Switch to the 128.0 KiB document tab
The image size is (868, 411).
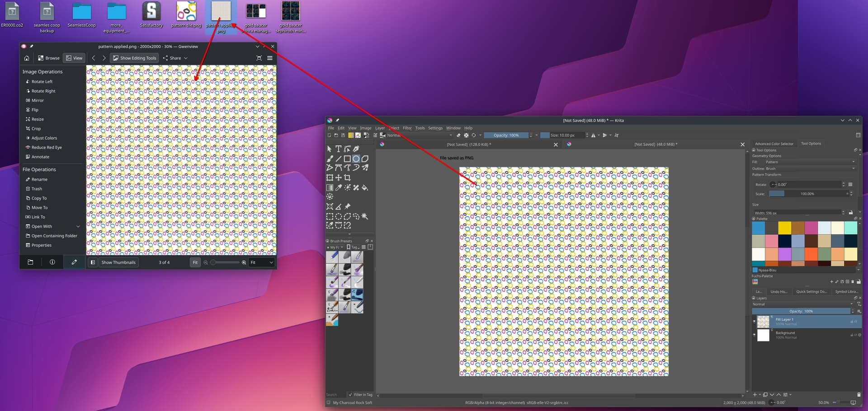[x=469, y=145]
